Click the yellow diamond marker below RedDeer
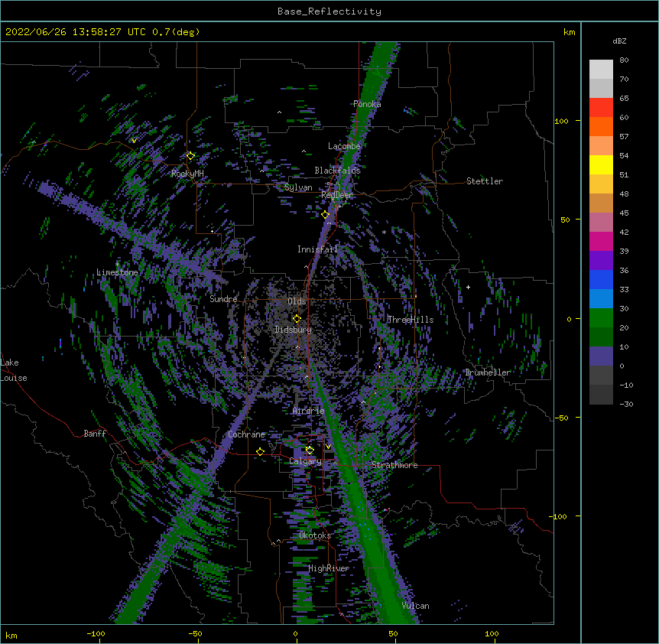This screenshot has height=644, width=659. click(325, 215)
